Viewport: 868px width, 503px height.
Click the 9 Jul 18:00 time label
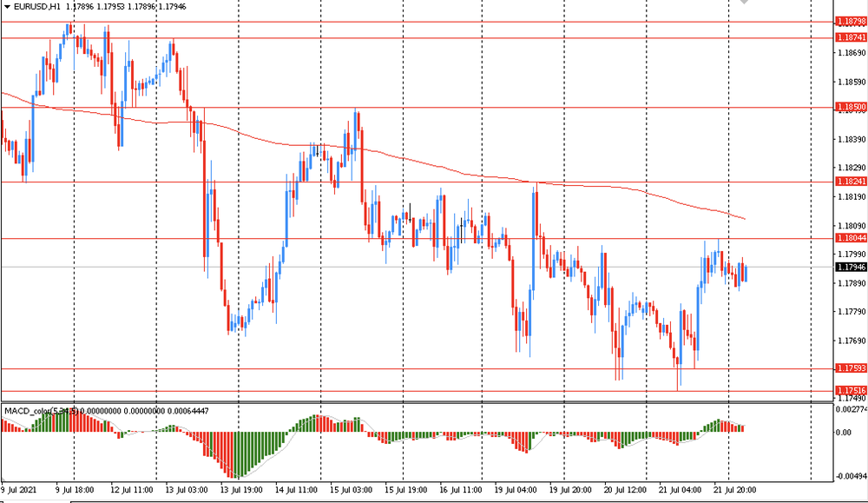[75, 490]
